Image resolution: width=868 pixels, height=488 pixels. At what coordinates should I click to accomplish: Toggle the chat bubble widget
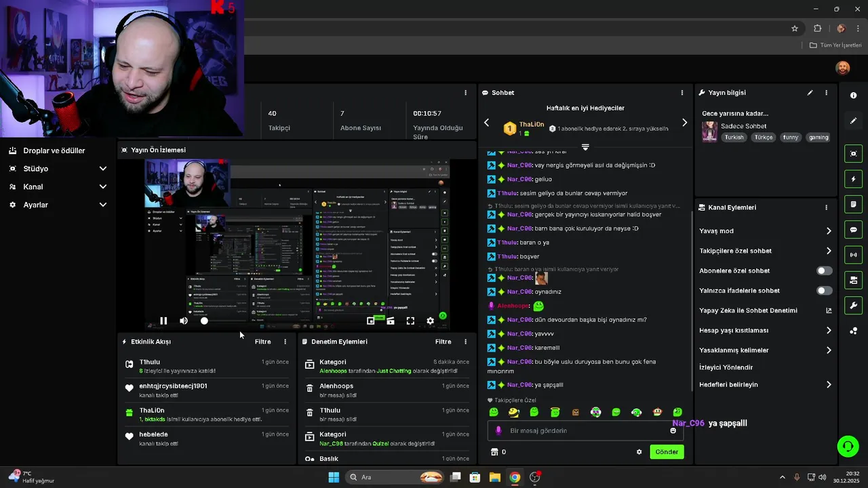point(853,230)
